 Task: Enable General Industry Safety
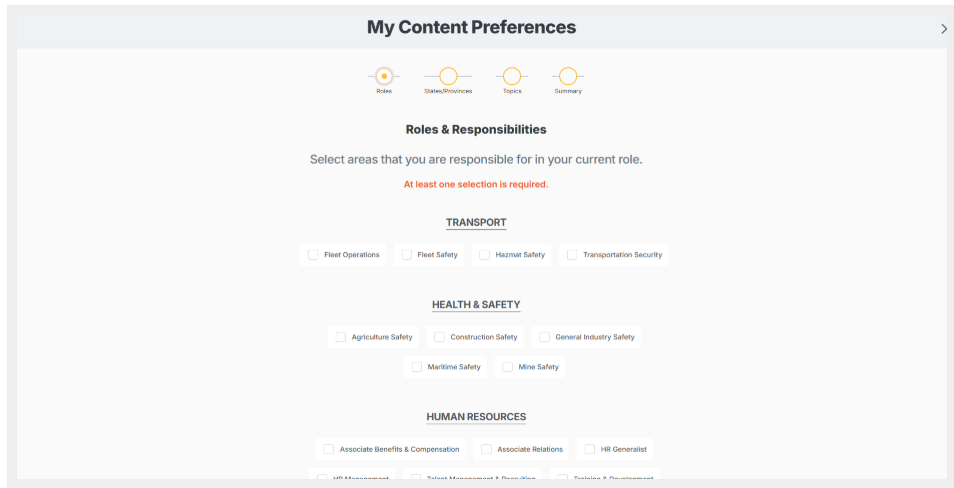544,337
